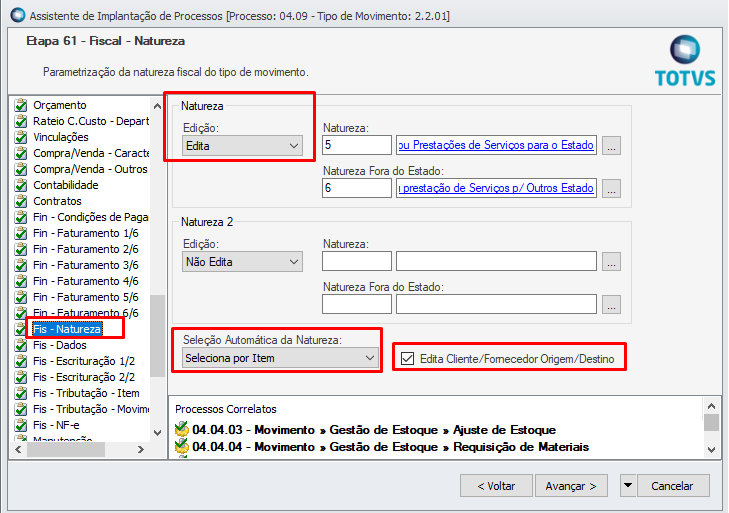Select Fin - Condições de Paga step
Viewport: 729px width, 513px height.
pos(91,217)
